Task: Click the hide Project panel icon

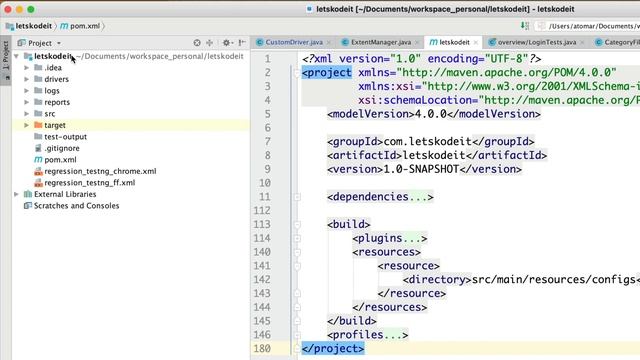Action: (x=242, y=42)
